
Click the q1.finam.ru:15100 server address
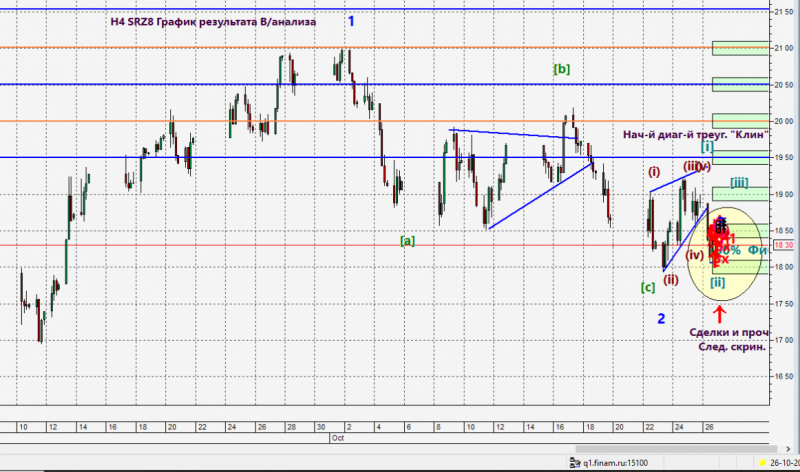click(615, 463)
